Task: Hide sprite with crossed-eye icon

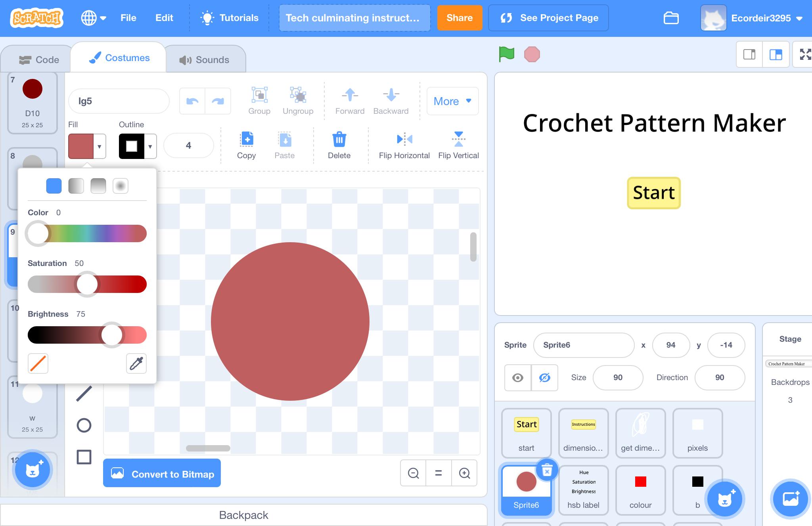Action: [x=545, y=377]
